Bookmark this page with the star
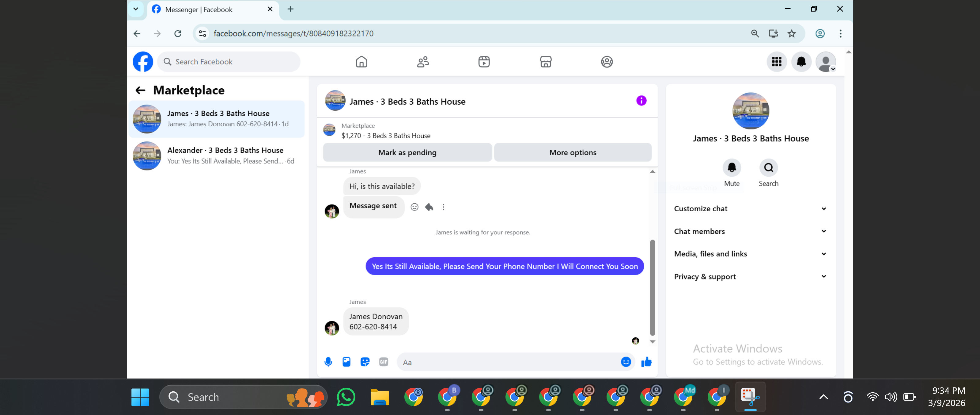 pos(792,33)
